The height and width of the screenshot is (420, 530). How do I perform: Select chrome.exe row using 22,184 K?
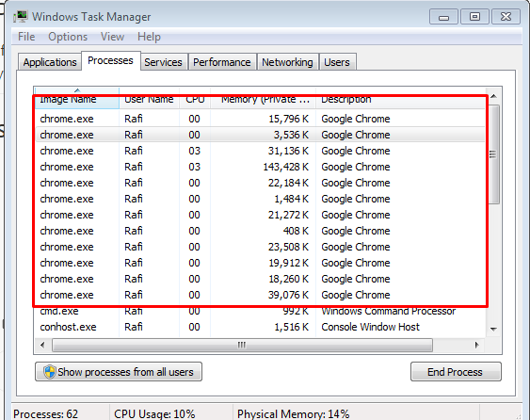click(x=260, y=183)
